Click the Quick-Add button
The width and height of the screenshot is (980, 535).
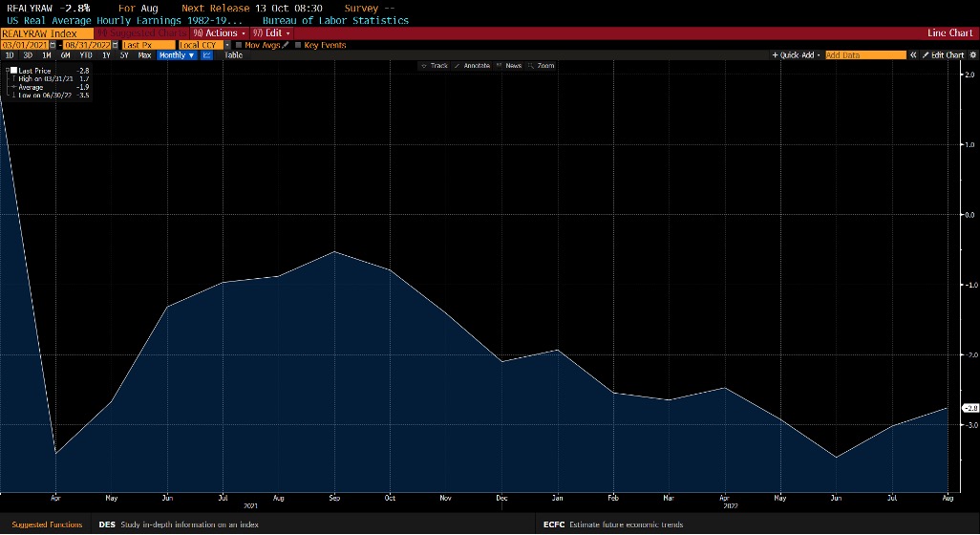(x=797, y=55)
